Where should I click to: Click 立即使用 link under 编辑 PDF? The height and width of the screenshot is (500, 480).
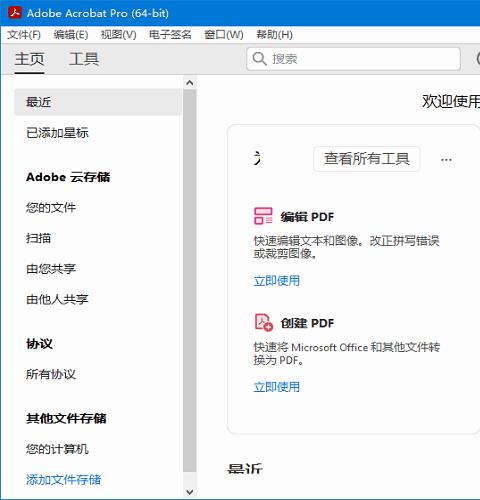[x=277, y=281]
